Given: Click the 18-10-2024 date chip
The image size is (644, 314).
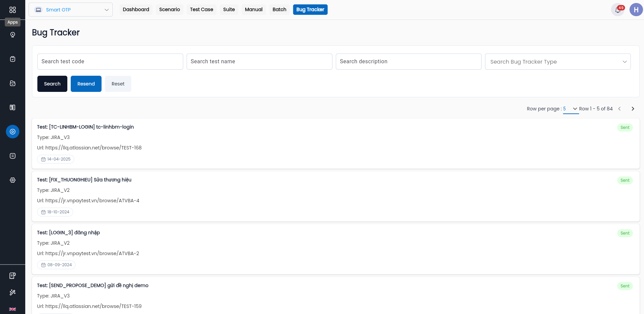Looking at the screenshot, I should [55, 212].
